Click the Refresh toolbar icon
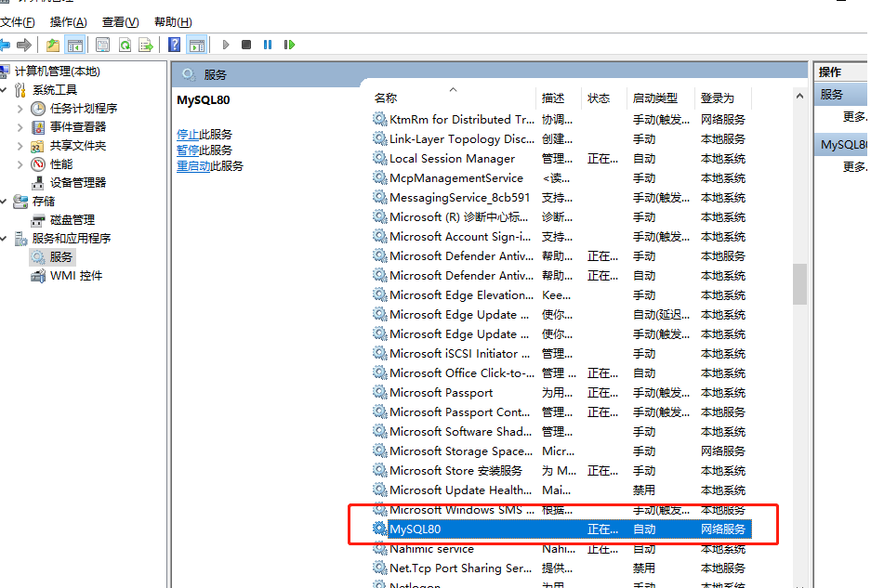The width and height of the screenshot is (871, 588). (125, 45)
